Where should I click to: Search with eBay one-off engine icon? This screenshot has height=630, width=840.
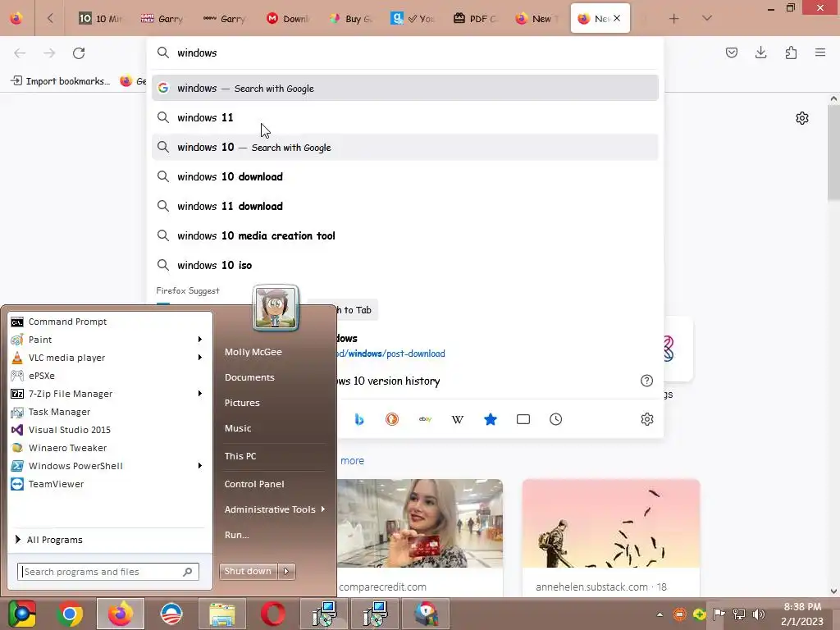(x=425, y=419)
